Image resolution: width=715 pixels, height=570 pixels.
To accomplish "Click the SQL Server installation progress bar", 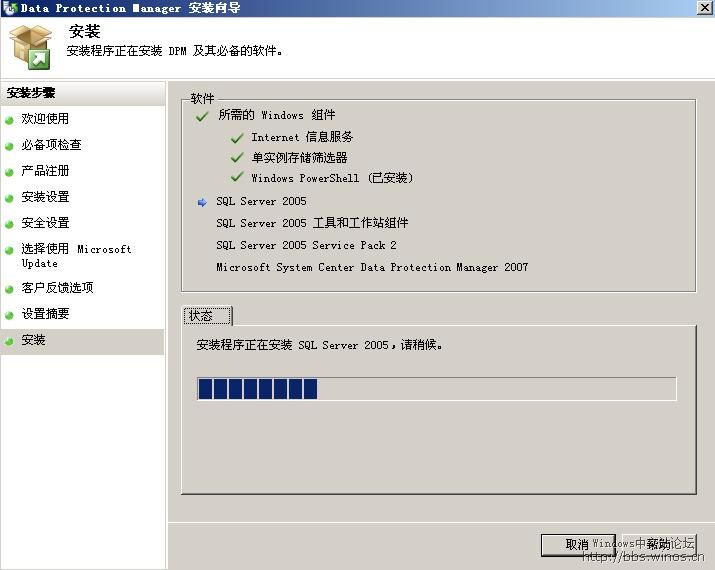I will point(436,389).
